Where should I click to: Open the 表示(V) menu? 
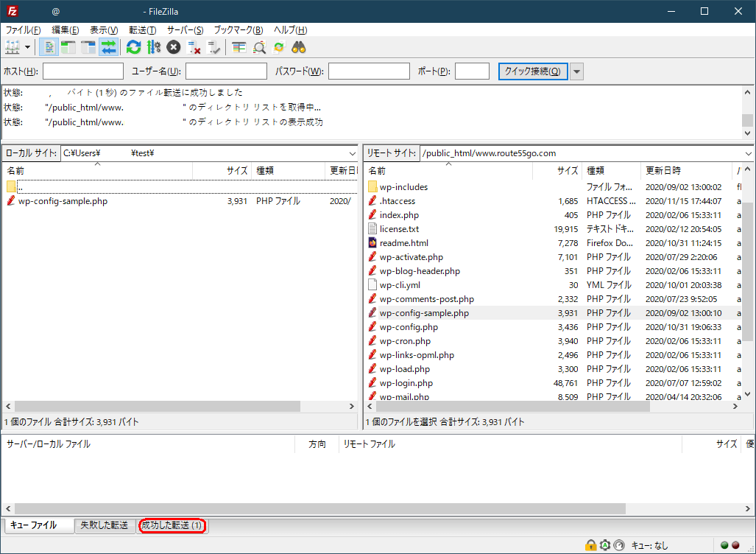104,30
